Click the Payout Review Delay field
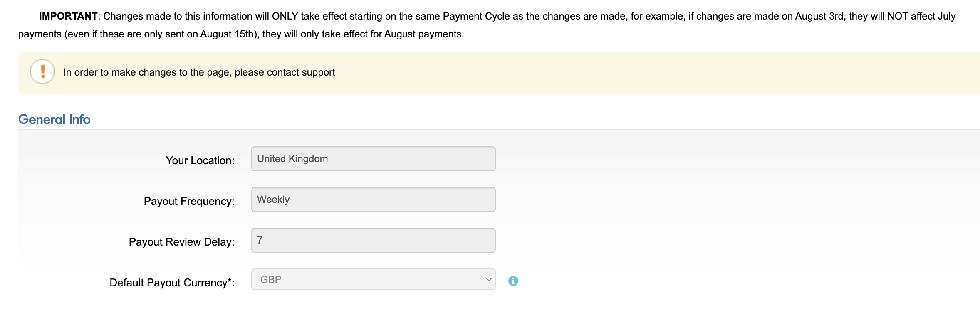This screenshot has height=335, width=980. (x=373, y=240)
